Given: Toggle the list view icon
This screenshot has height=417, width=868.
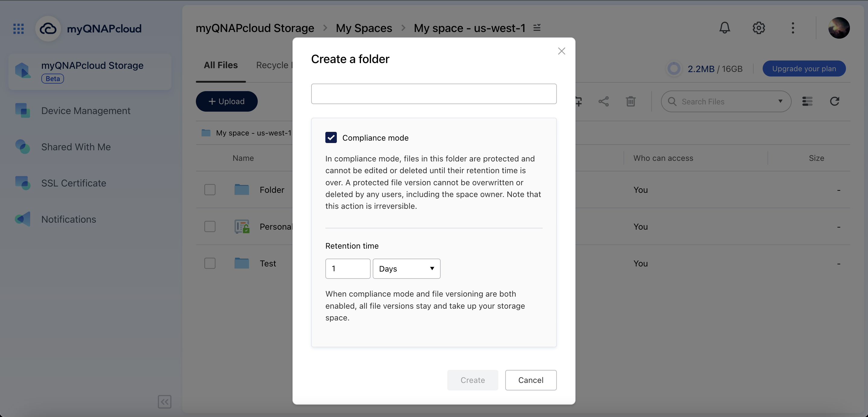Looking at the screenshot, I should pos(807,101).
